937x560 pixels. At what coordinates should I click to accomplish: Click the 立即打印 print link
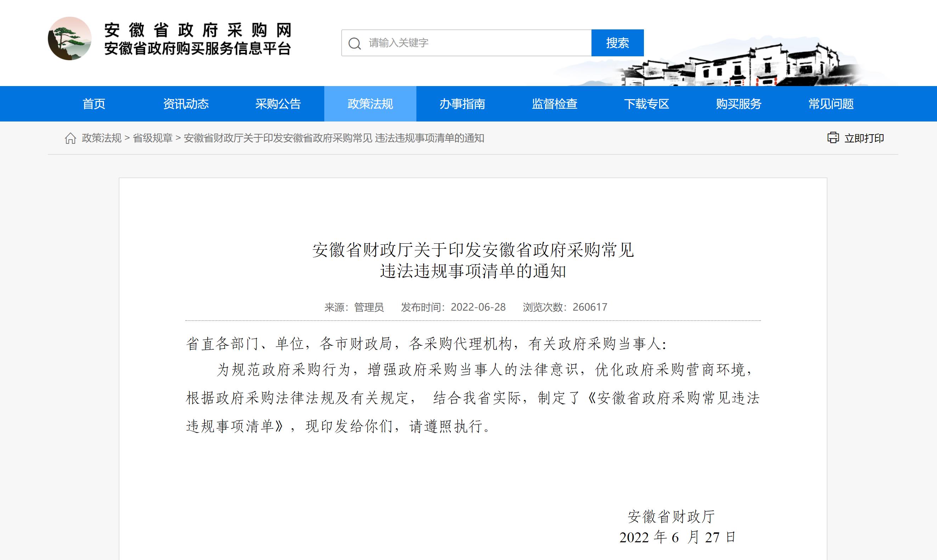pyautogui.click(x=864, y=138)
